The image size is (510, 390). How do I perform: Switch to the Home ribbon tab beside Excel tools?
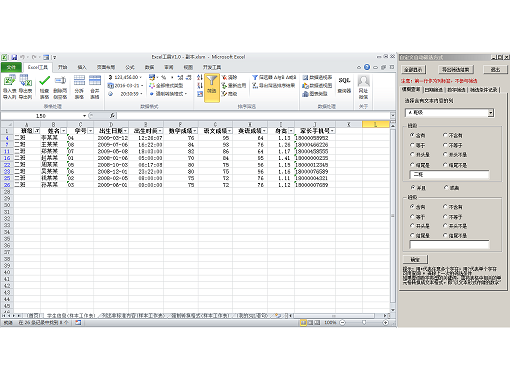(63, 67)
